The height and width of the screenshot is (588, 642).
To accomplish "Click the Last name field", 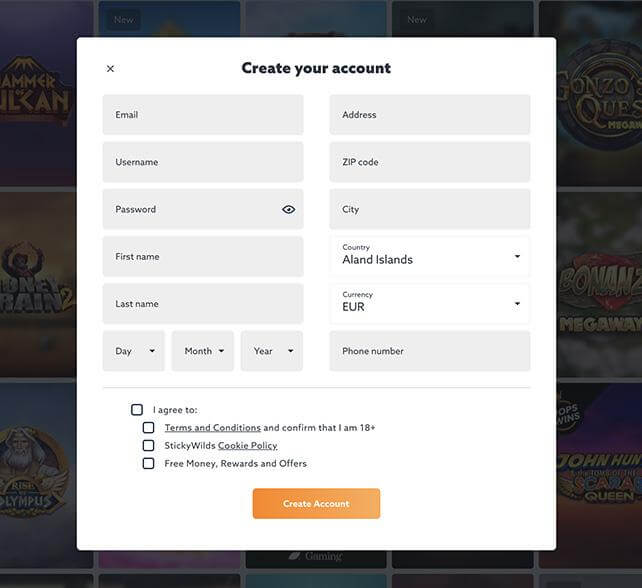I will pos(203,304).
